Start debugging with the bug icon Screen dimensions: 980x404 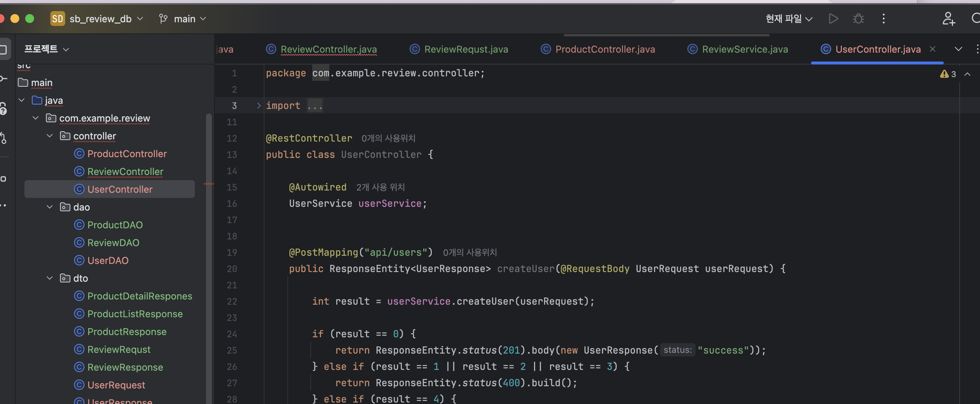[858, 19]
